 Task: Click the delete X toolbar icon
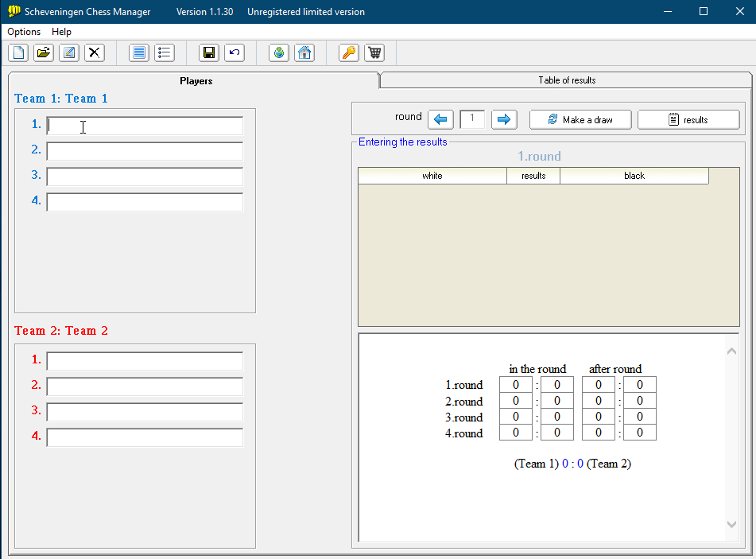95,52
